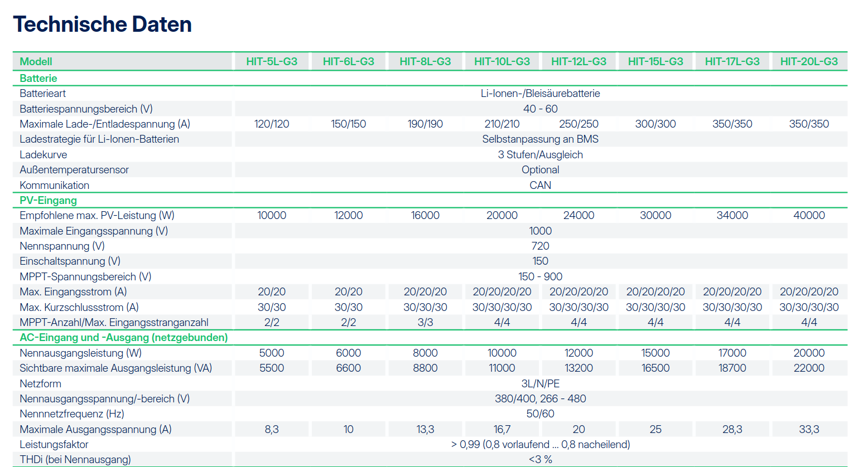Click the HIT-20L-G3 column header

(809, 61)
